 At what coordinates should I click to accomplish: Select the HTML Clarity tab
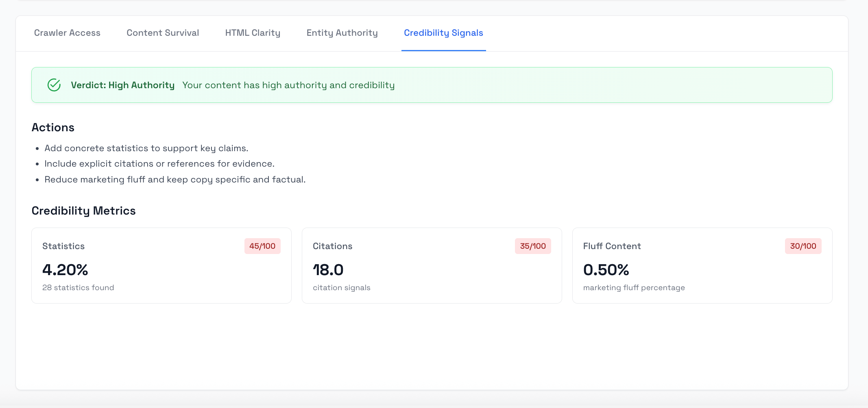coord(253,33)
